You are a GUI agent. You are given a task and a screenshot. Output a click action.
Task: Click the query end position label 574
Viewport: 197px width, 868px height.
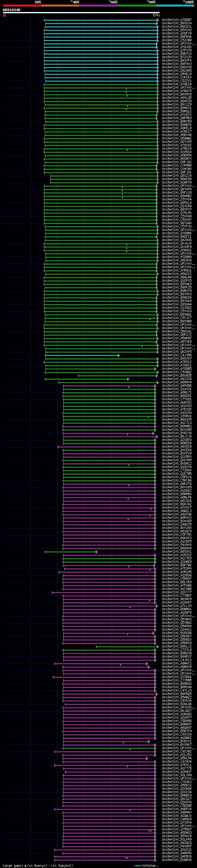click(155, 15)
